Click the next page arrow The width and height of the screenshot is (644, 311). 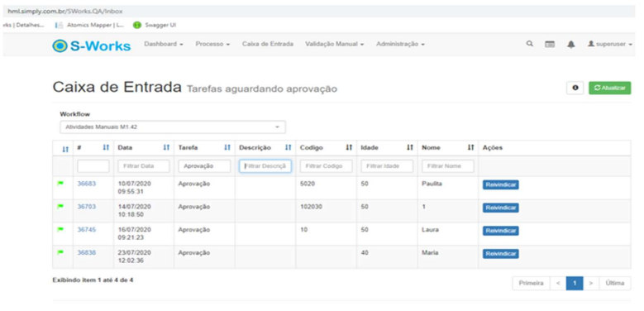[591, 283]
